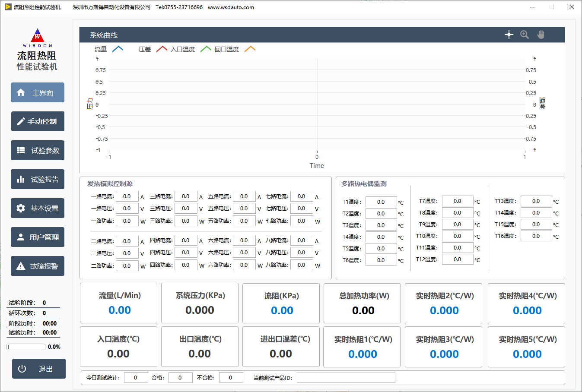Screen dimensions: 582x392
Task: Open the 试验报告 test report page
Action: pos(38,179)
